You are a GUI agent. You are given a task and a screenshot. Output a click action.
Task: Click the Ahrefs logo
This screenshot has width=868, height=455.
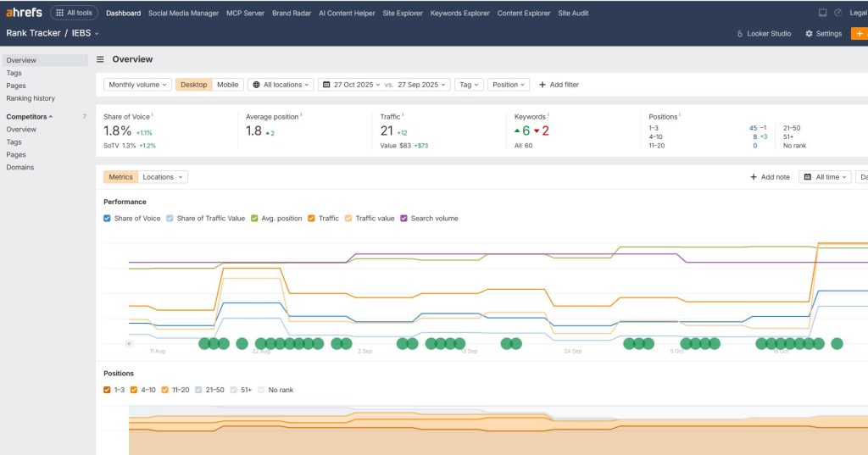click(x=24, y=13)
